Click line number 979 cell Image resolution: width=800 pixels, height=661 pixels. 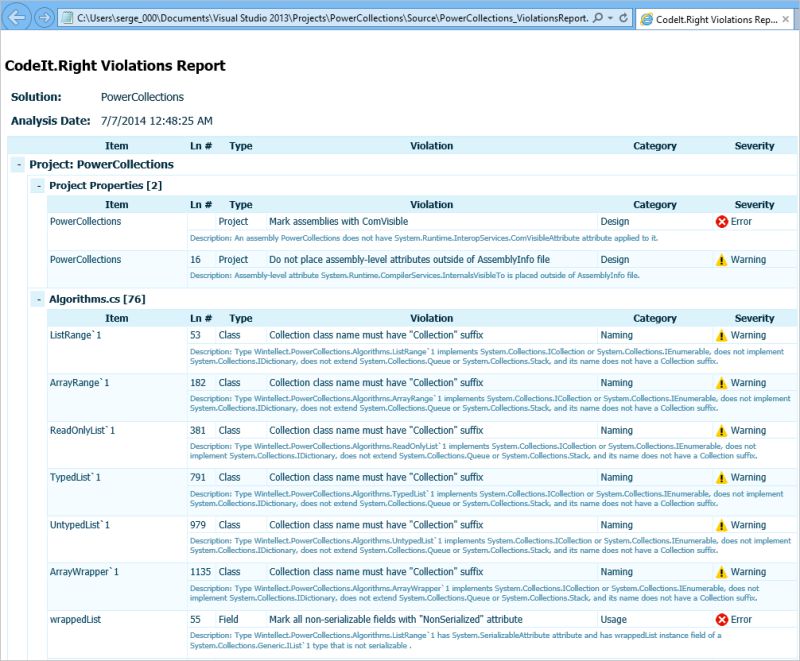coord(198,525)
